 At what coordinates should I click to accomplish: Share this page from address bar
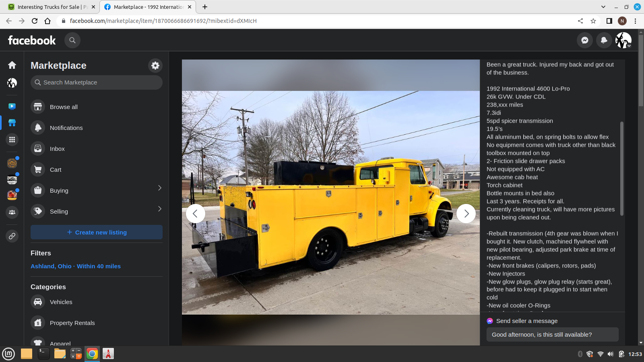pyautogui.click(x=580, y=21)
